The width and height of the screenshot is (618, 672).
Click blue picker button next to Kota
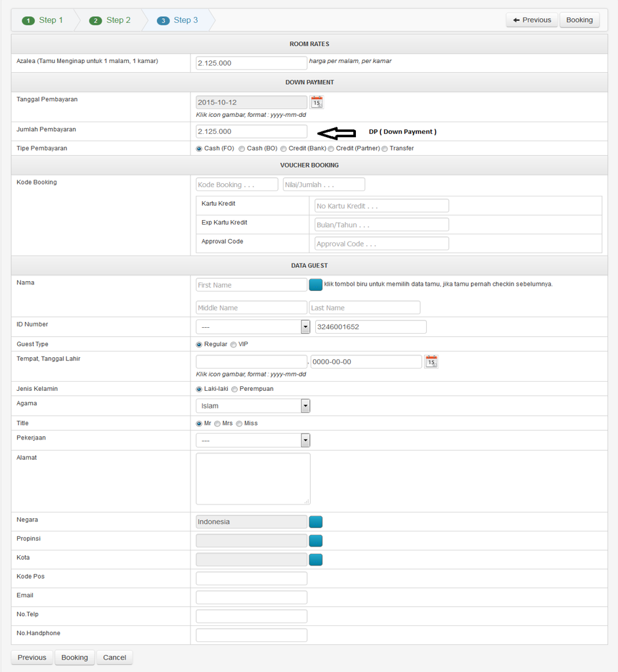tap(316, 560)
